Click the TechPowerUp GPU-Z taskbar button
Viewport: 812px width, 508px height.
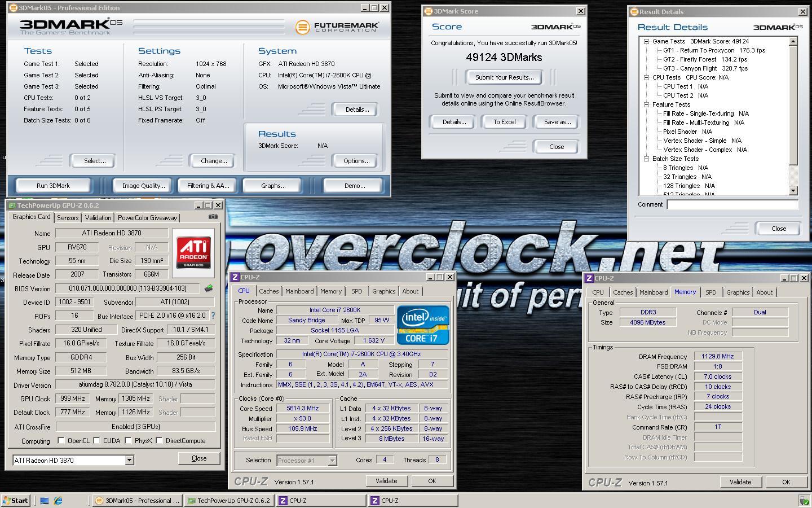click(228, 501)
